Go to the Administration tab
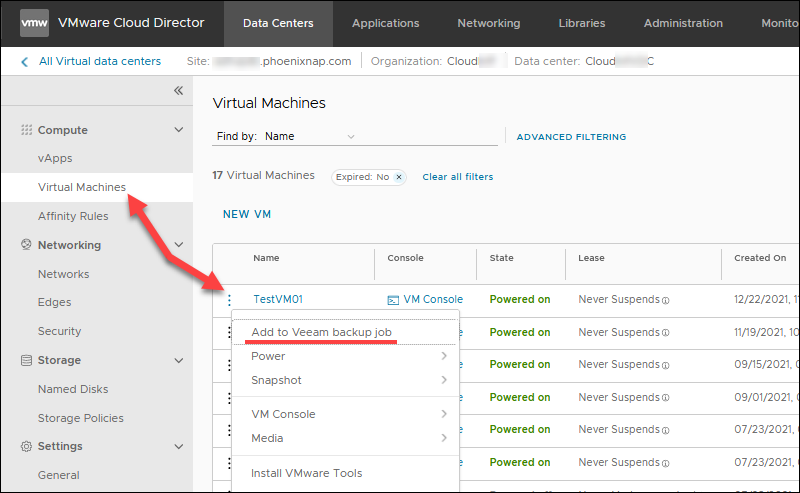The width and height of the screenshot is (800, 493). [683, 23]
